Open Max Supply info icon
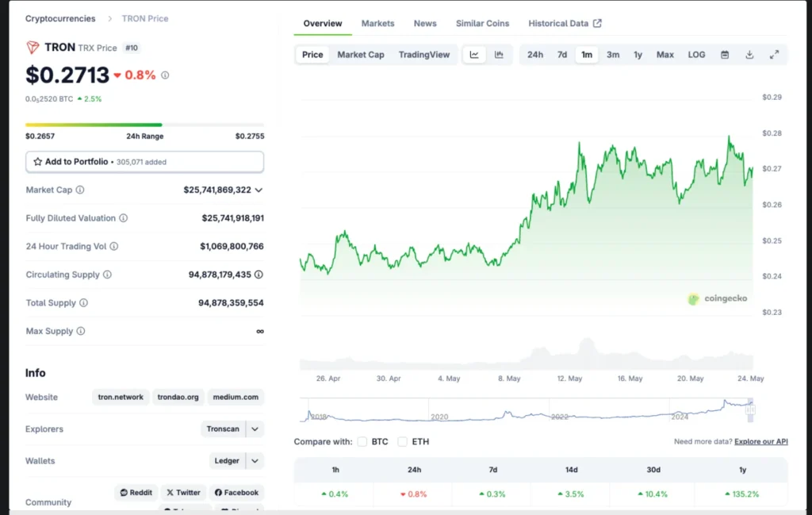This screenshot has width=812, height=515. pos(81,331)
